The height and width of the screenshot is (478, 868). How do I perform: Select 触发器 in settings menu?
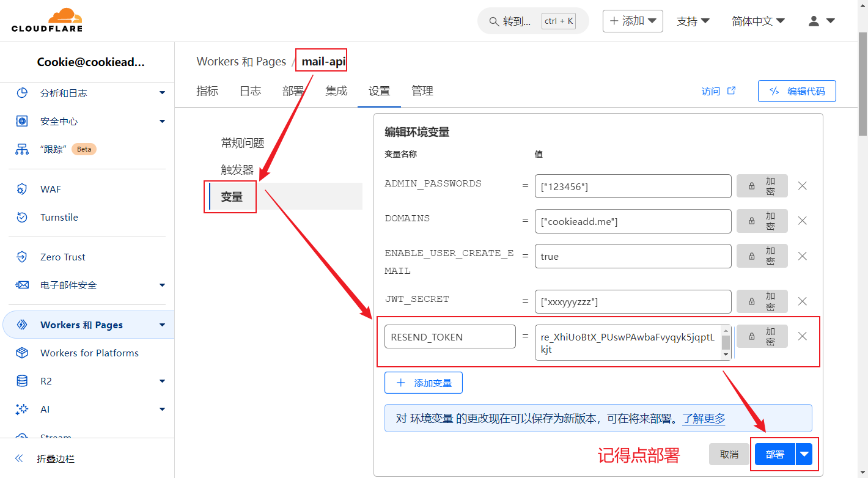(x=237, y=170)
